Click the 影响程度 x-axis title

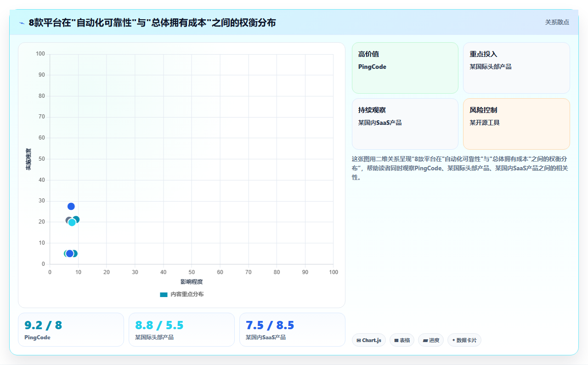click(x=192, y=281)
